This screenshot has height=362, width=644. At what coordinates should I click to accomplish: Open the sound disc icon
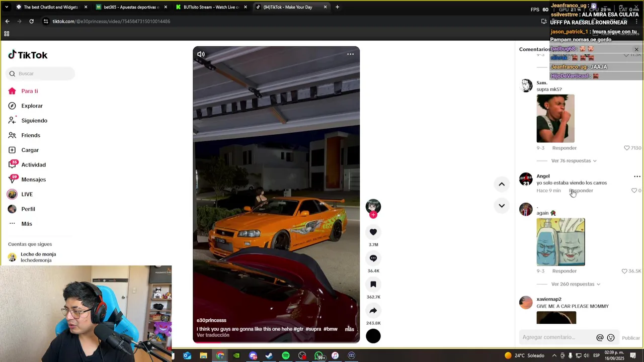click(x=373, y=336)
